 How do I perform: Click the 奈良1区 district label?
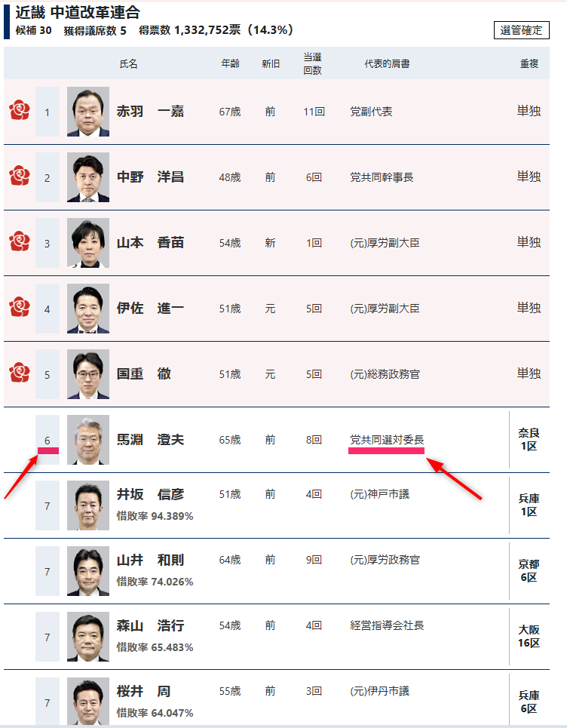click(x=528, y=440)
